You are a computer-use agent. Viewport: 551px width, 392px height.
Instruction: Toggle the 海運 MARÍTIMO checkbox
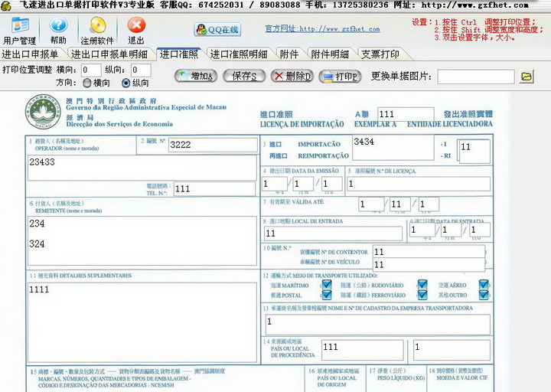(x=327, y=284)
